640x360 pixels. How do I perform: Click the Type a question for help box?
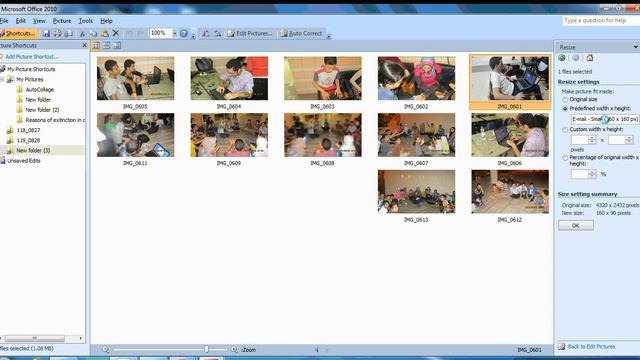[x=601, y=20]
